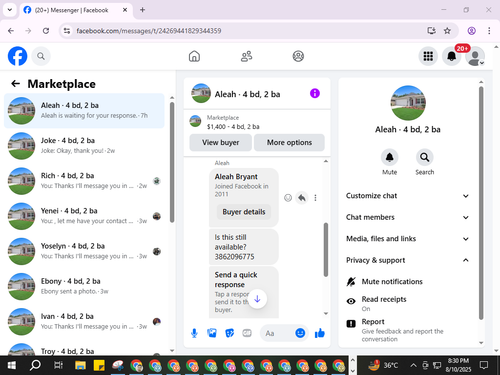This screenshot has width=500, height=375.
Task: Click the message text 'Is this still available?'
Action: coord(230,242)
